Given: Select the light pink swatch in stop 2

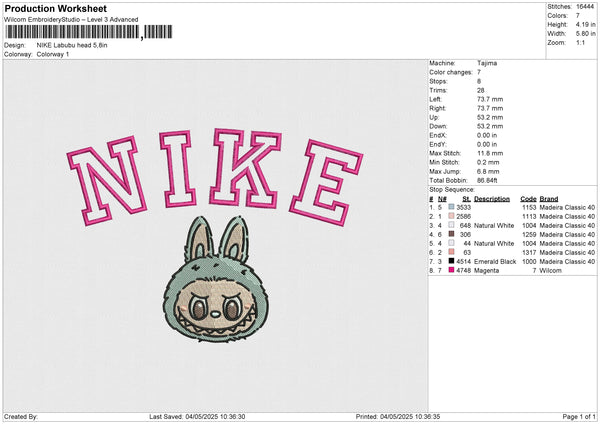Looking at the screenshot, I should (x=451, y=216).
